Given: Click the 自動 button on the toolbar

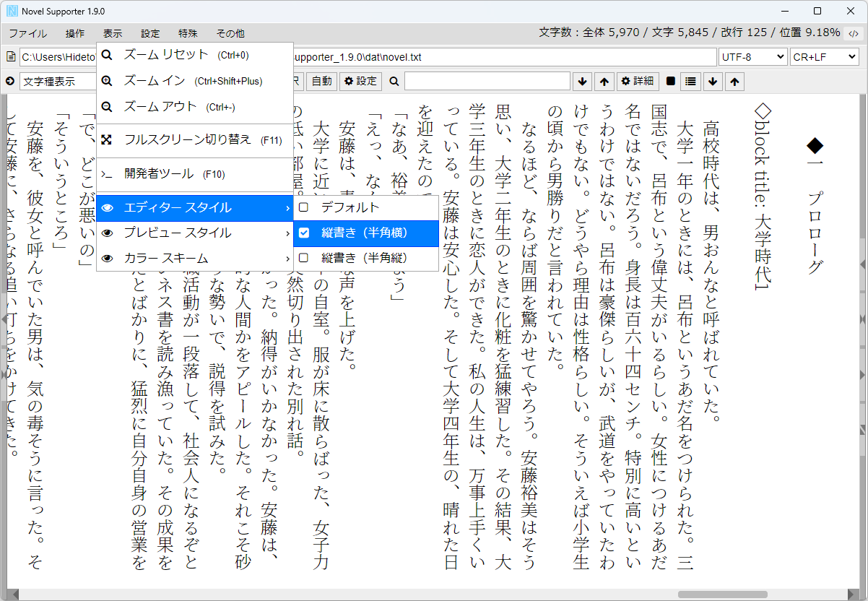Looking at the screenshot, I should [x=322, y=81].
